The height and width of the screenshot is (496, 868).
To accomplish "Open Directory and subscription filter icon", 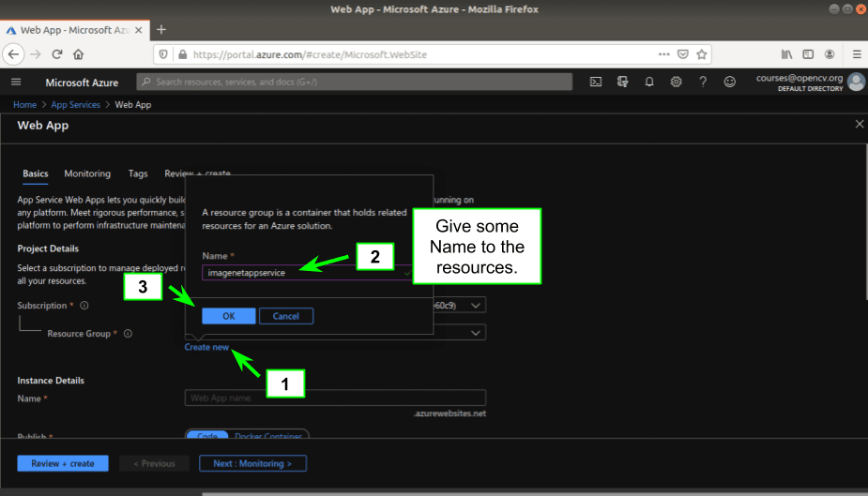I will pos(623,82).
